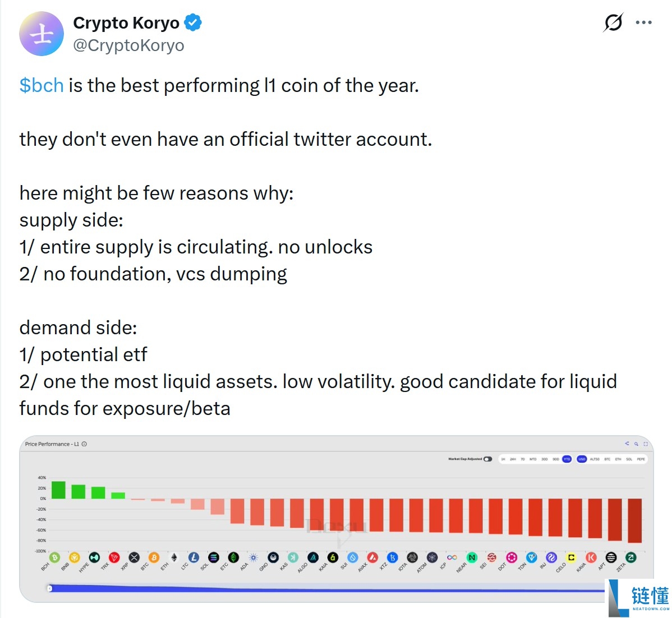Screen dimensions: 672x618
Task: Click the Bitcoin coin icon under its bar
Action: [153, 557]
